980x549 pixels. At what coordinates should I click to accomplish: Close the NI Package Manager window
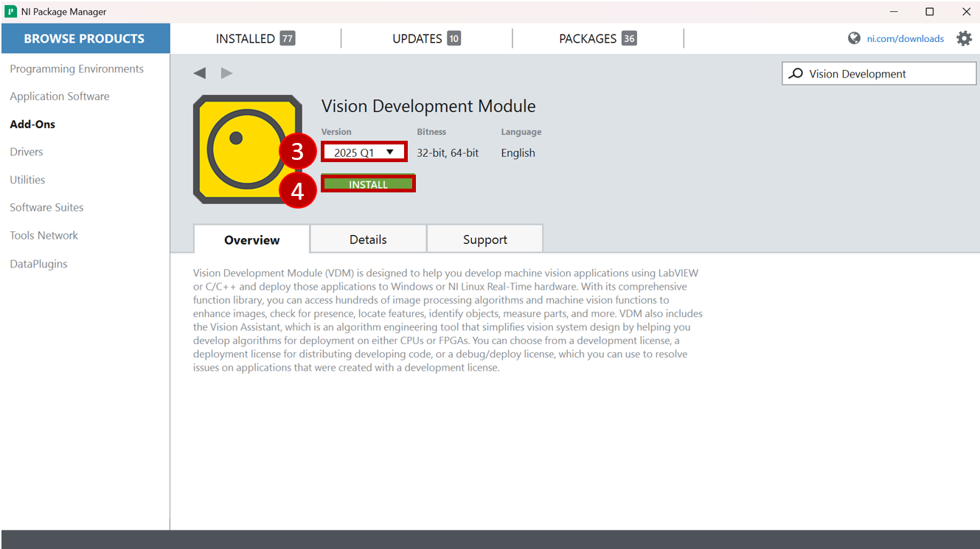click(966, 12)
